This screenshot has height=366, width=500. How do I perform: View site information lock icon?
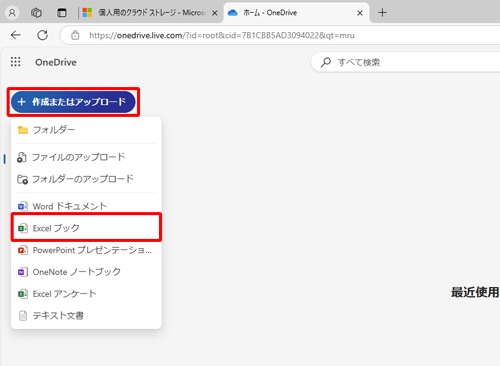tap(75, 35)
